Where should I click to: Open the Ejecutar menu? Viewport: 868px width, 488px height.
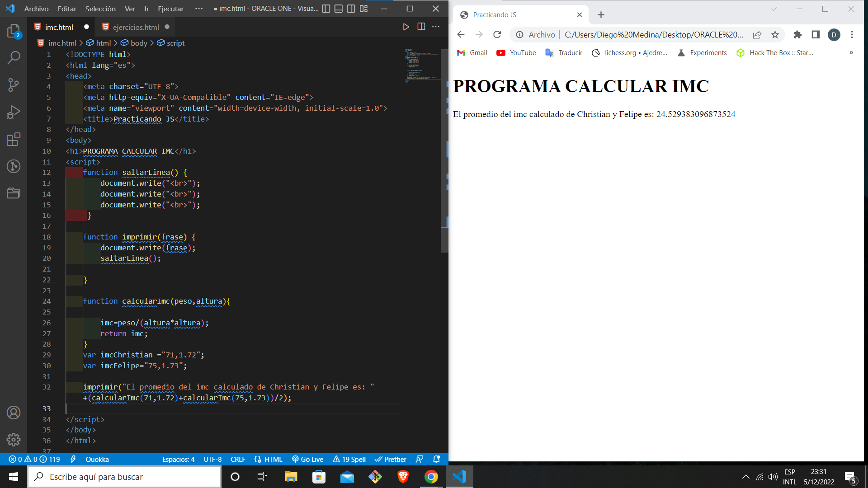170,9
